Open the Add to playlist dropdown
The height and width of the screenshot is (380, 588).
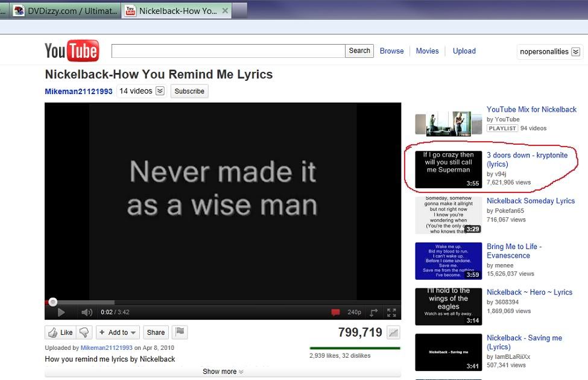click(118, 332)
